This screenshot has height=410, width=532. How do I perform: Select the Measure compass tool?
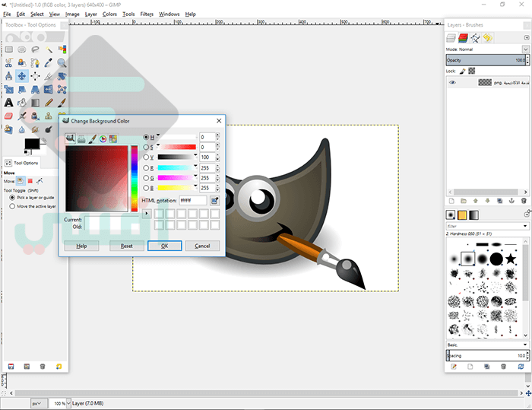click(x=9, y=76)
